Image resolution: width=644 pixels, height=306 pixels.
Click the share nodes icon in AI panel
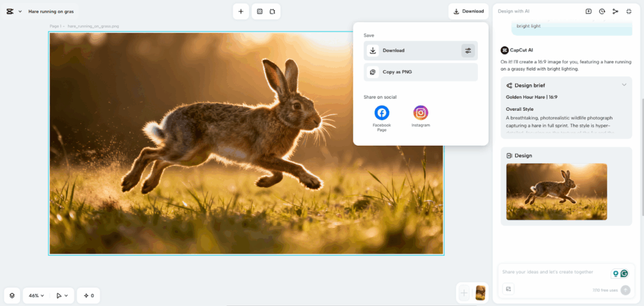tap(615, 11)
